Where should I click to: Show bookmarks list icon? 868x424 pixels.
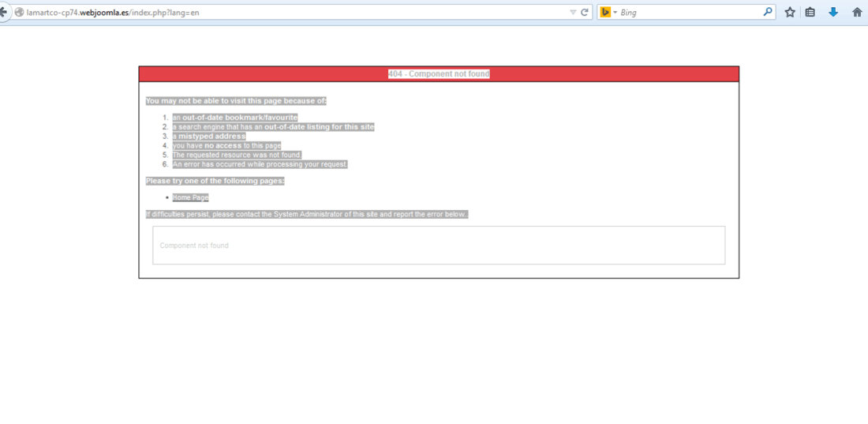tap(810, 12)
